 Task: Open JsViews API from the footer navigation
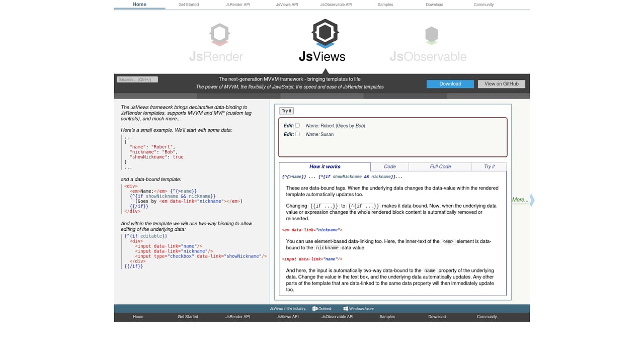[287, 317]
